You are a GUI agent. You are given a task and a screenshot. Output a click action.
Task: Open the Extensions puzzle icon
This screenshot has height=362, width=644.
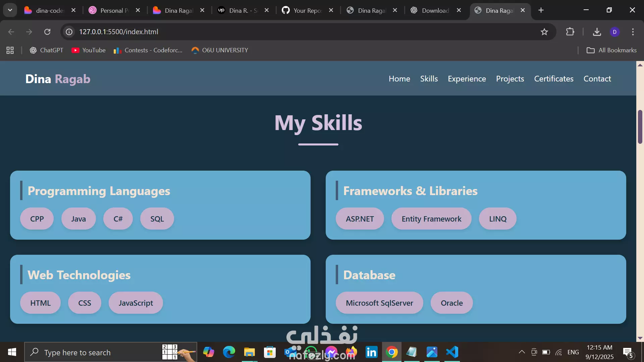coord(570,32)
